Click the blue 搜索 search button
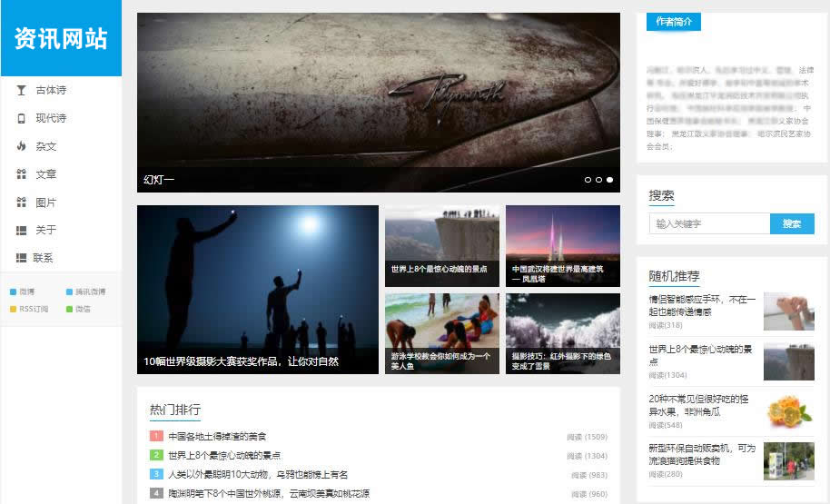This screenshot has width=830, height=504. click(792, 223)
